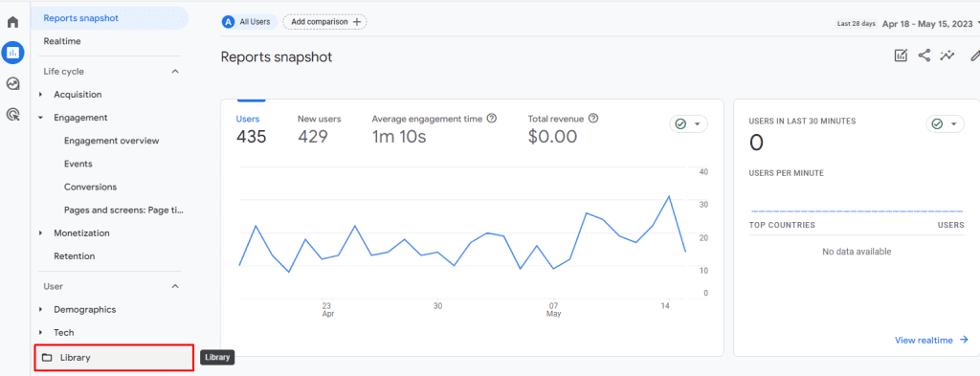Open the Realtime report

coord(62,41)
